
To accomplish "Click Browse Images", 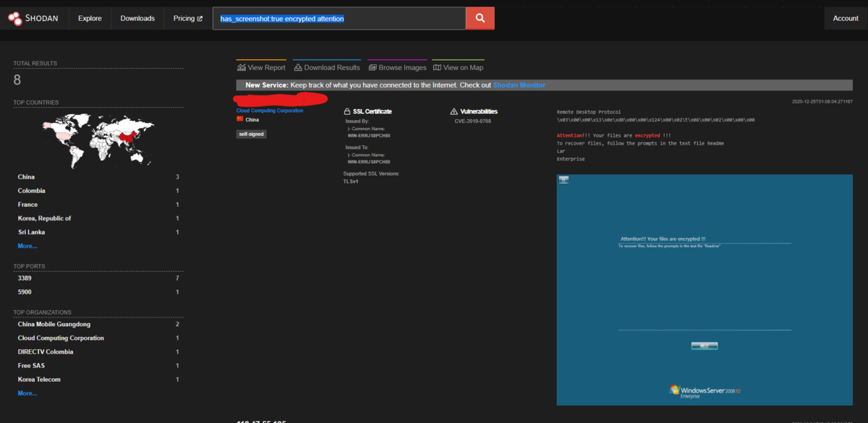I will (x=397, y=67).
